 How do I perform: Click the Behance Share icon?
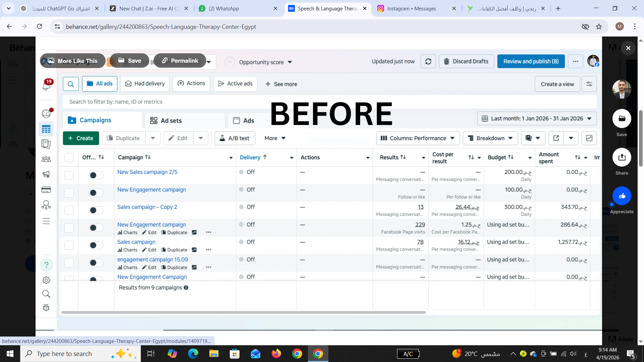click(x=622, y=157)
